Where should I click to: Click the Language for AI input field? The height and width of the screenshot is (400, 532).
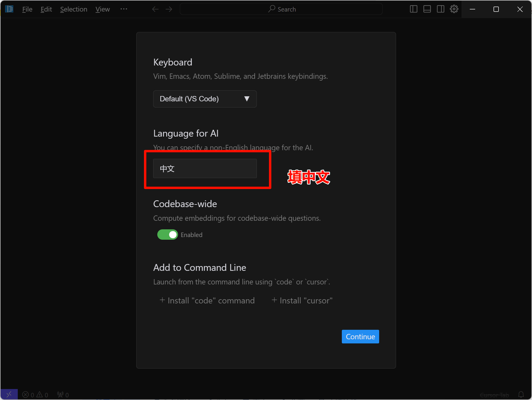tap(205, 169)
